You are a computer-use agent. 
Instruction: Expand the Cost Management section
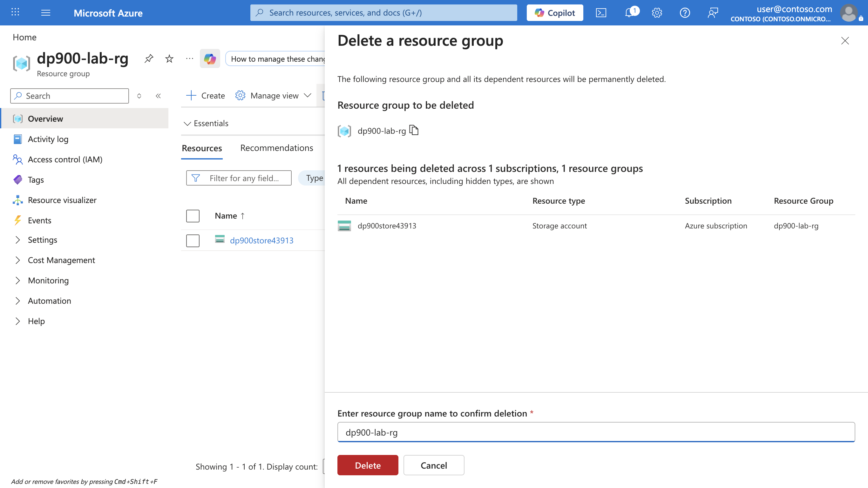coord(17,260)
